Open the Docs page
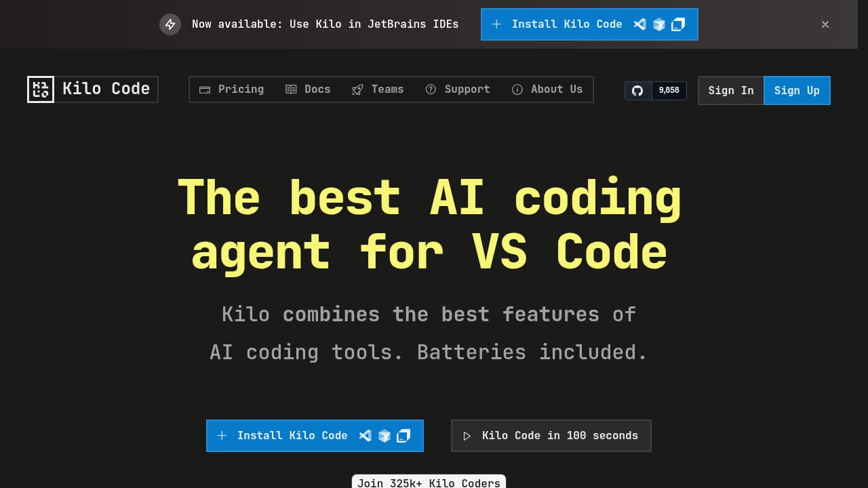868x488 pixels. (308, 89)
